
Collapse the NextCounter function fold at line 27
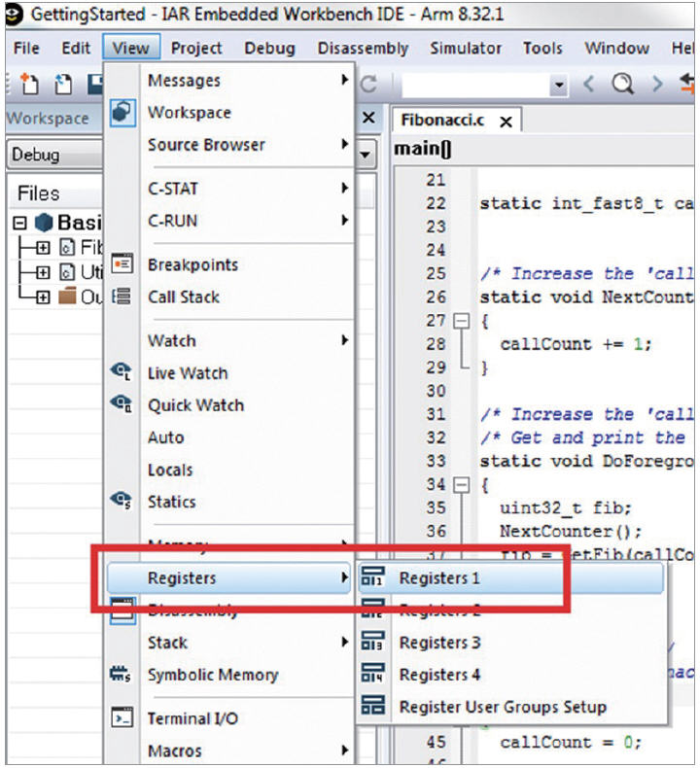pos(462,321)
